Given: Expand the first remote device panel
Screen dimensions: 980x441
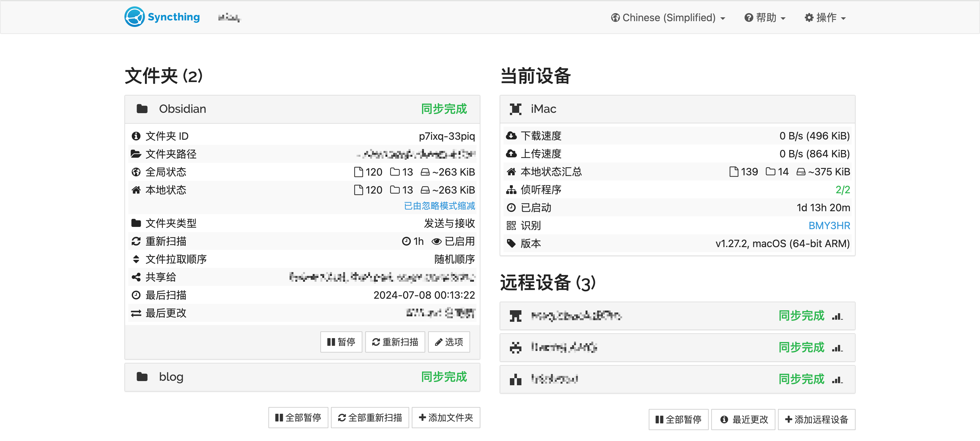Looking at the screenshot, I should (677, 316).
